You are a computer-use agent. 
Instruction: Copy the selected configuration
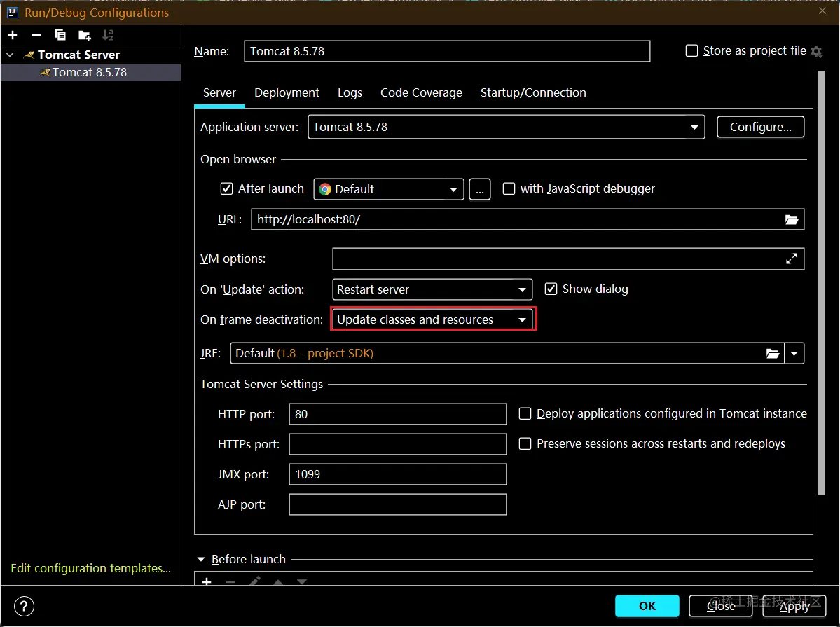click(60, 35)
